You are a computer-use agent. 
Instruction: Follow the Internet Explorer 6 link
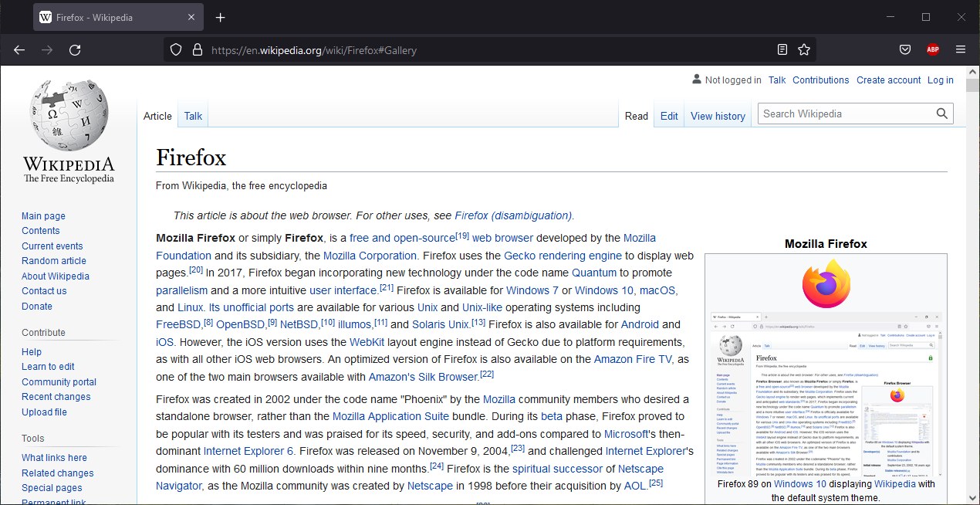[x=248, y=451]
